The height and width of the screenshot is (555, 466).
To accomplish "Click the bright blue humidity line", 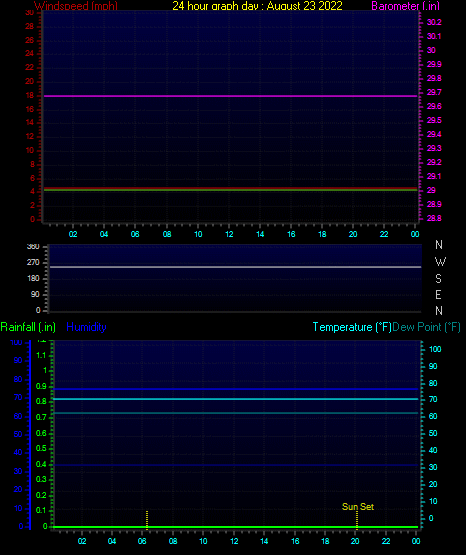I will pyautogui.click(x=235, y=389).
